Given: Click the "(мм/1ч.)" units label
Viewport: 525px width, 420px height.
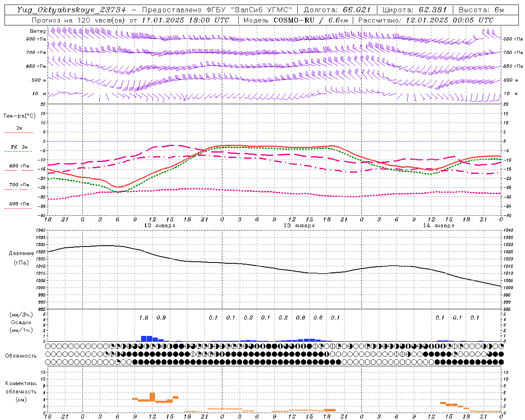Looking at the screenshot, I should click(x=21, y=330).
